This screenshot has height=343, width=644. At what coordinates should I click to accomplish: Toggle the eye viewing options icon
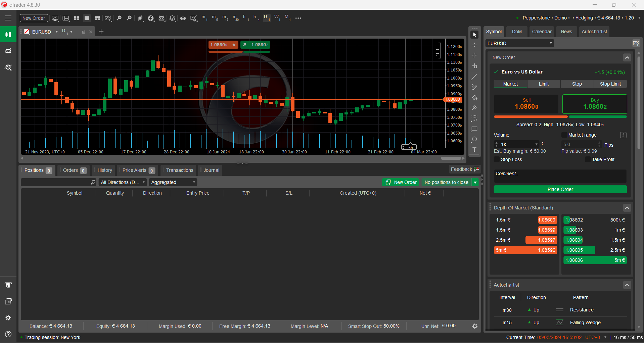coord(183,18)
